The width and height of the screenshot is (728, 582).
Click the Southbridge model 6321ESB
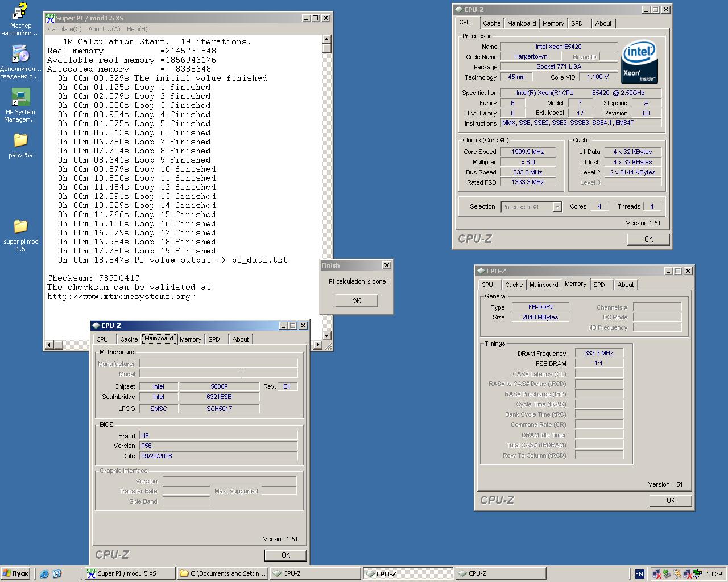click(219, 397)
